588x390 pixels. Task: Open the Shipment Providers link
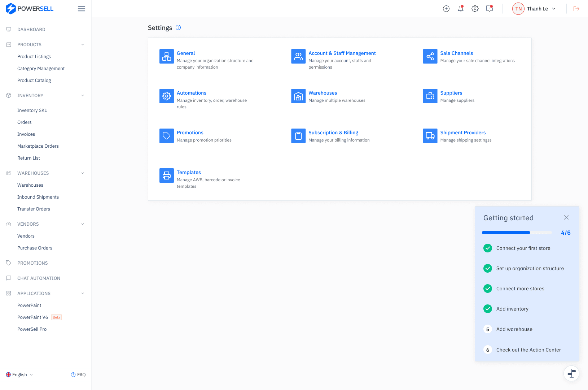click(x=463, y=133)
